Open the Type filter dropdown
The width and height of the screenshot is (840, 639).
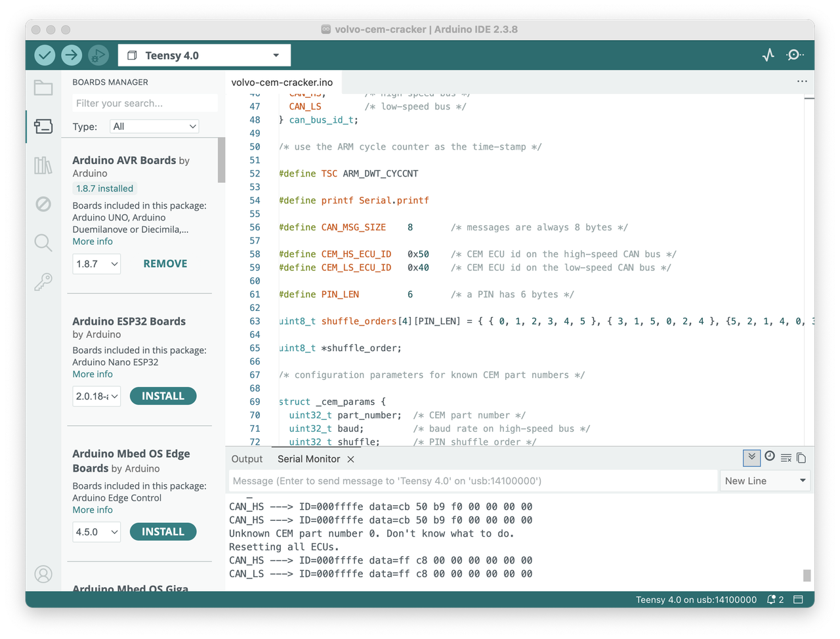coord(154,126)
